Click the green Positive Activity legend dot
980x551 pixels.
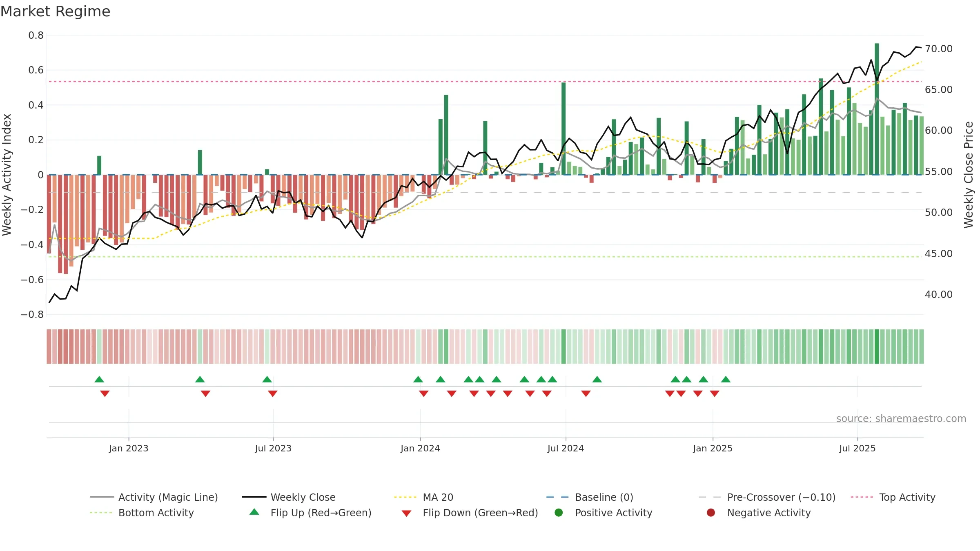click(x=559, y=513)
